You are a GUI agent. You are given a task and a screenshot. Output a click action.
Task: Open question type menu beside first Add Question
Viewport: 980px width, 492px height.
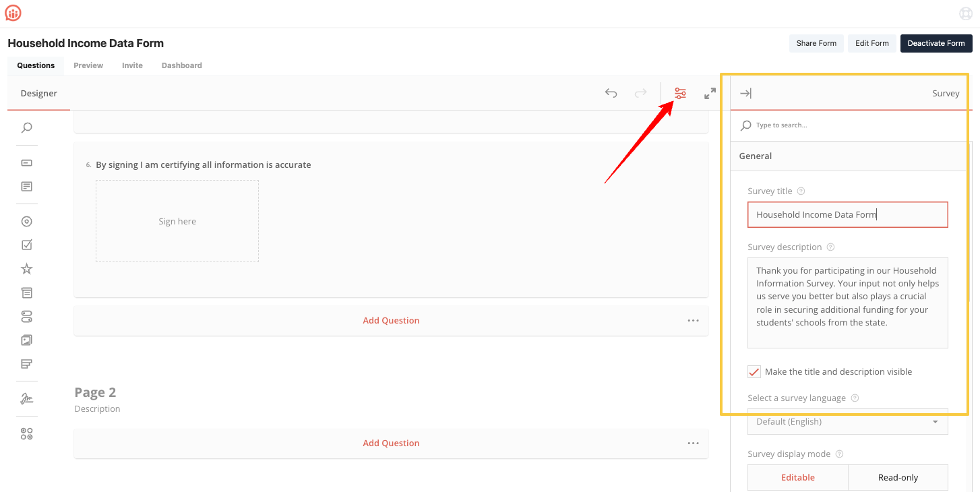[693, 321]
